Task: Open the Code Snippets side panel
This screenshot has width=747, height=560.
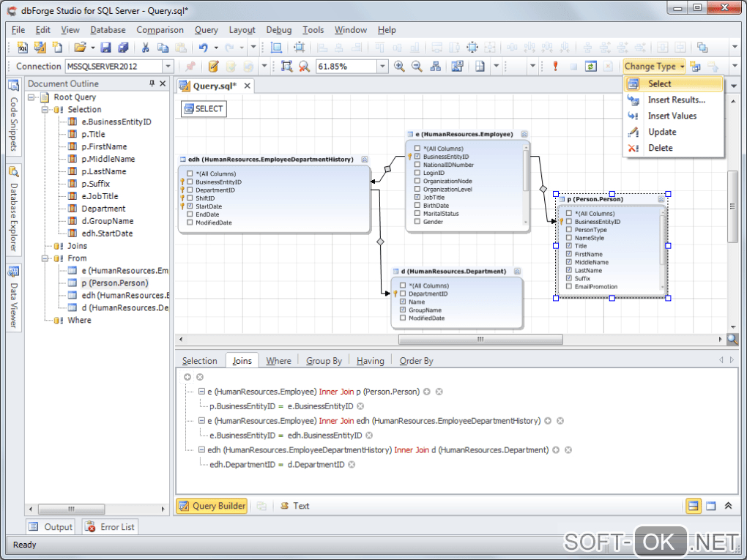Action: (x=13, y=117)
